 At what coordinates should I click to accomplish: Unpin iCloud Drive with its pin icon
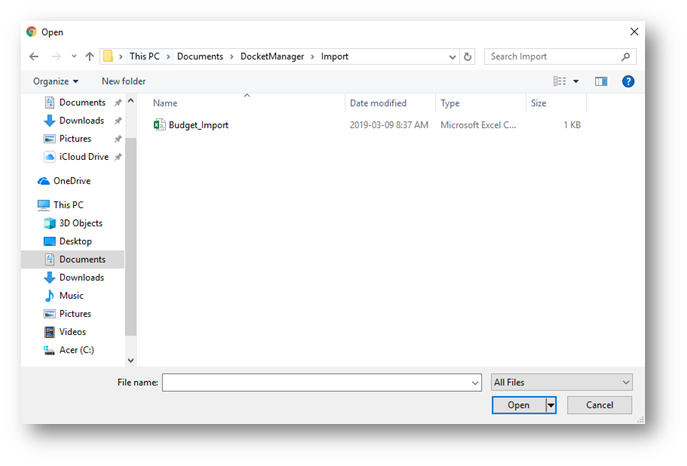click(x=118, y=157)
